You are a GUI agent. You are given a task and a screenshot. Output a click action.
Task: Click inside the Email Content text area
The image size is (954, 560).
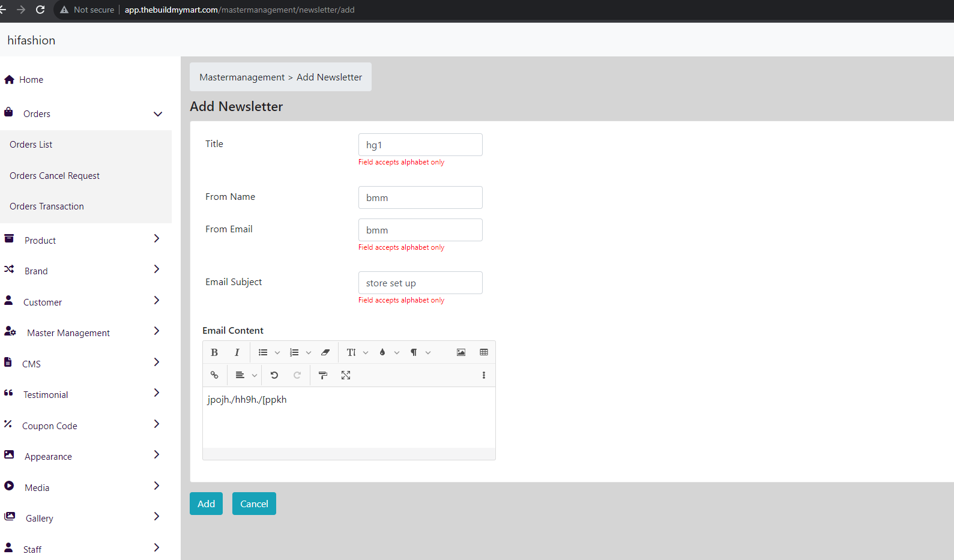349,417
